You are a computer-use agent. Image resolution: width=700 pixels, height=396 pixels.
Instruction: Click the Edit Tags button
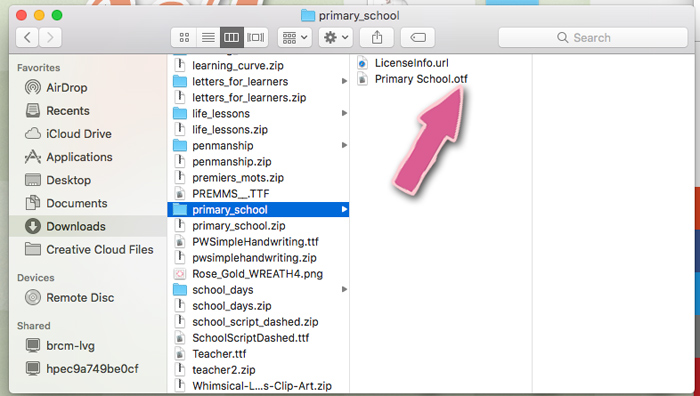[x=418, y=38]
